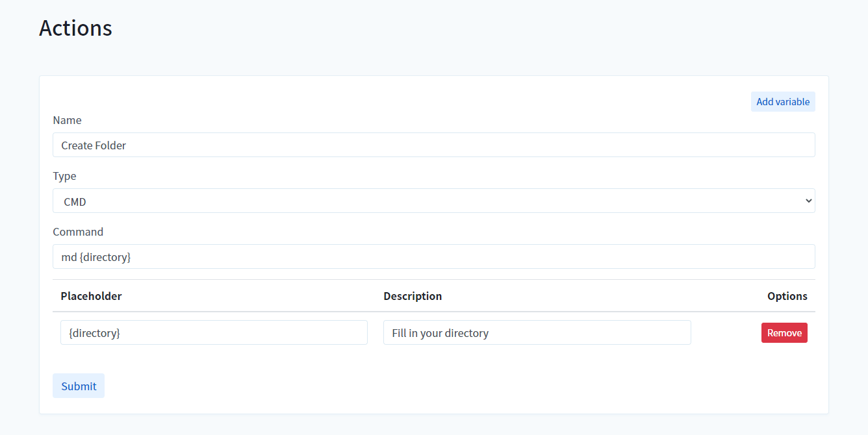Screen dimensions: 868x435
Task: Focus the Name input field
Action: [433, 145]
